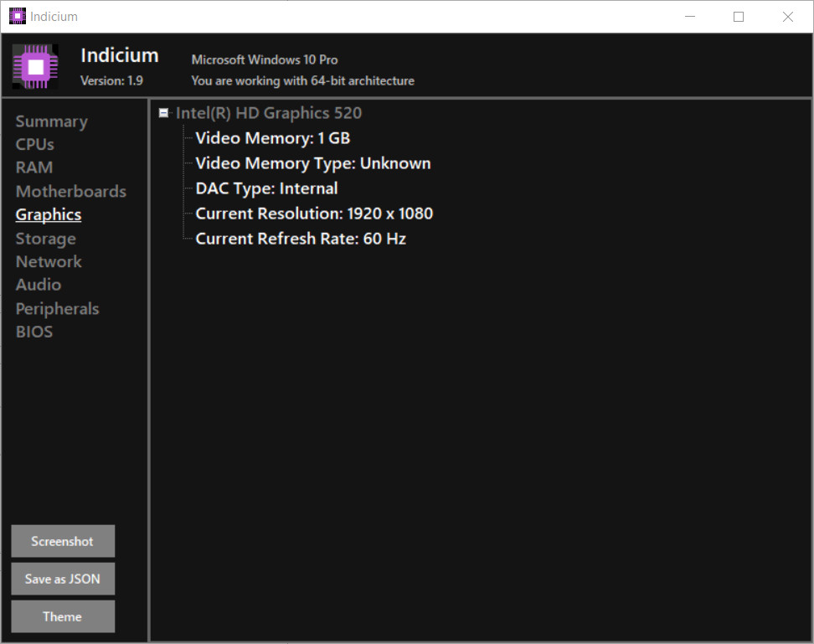This screenshot has height=644, width=814.
Task: Open the Storage section
Action: (x=46, y=239)
